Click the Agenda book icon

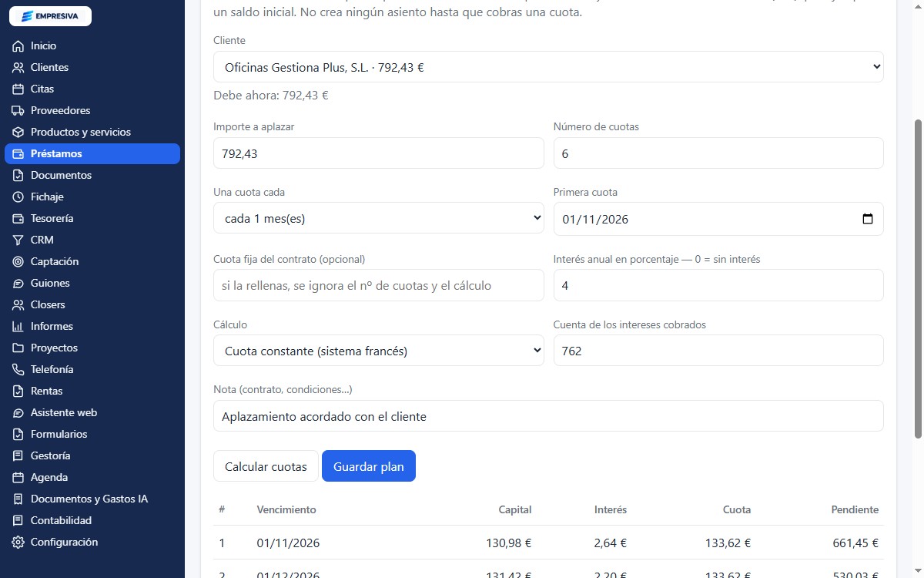coord(18,478)
